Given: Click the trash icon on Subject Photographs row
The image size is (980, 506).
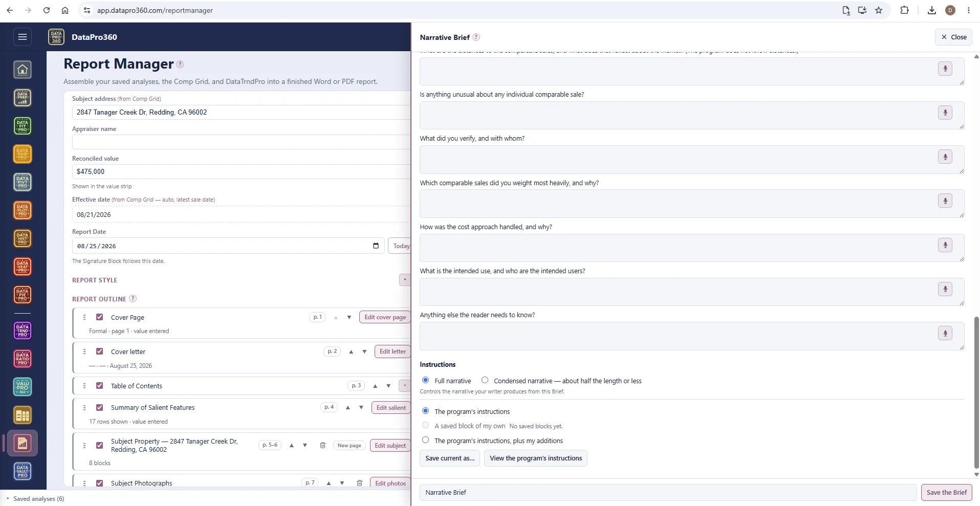Looking at the screenshot, I should pos(359,483).
